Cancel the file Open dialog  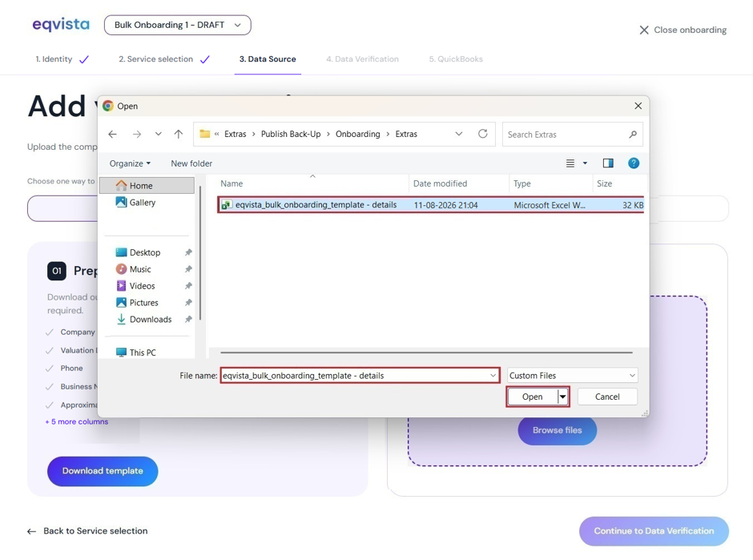pos(607,397)
